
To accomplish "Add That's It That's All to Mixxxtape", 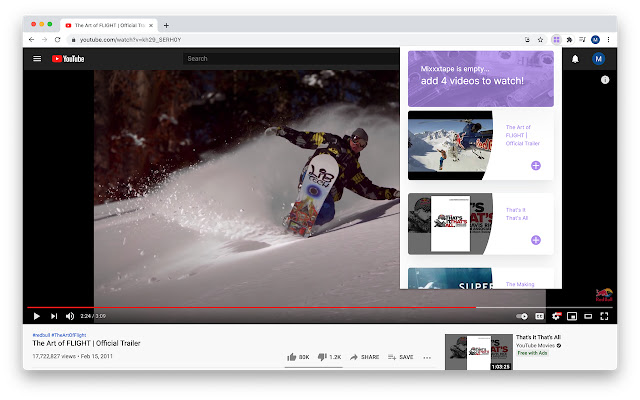I will [536, 240].
